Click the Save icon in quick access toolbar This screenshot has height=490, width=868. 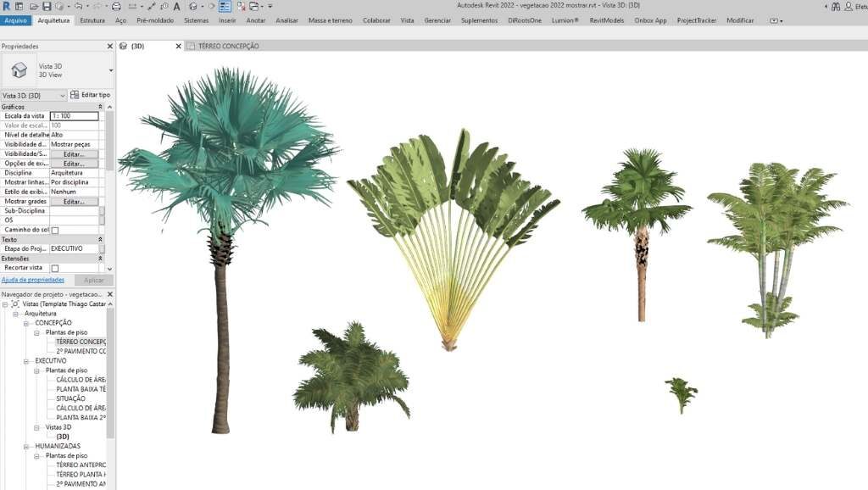(x=47, y=6)
